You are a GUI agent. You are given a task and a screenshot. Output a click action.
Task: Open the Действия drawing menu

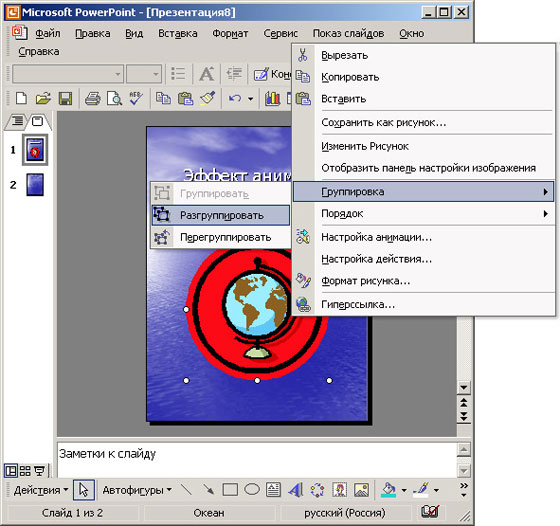(40, 490)
